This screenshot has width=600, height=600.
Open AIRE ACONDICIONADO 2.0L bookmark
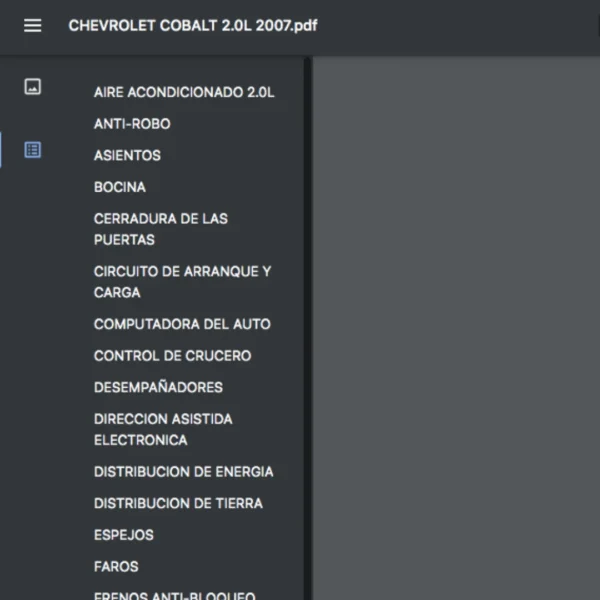184,92
